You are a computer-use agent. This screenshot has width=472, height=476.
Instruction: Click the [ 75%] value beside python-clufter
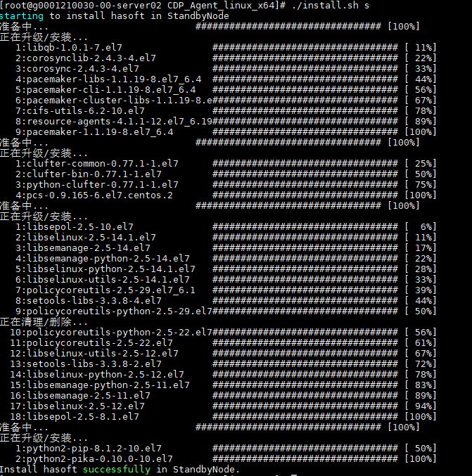421,185
